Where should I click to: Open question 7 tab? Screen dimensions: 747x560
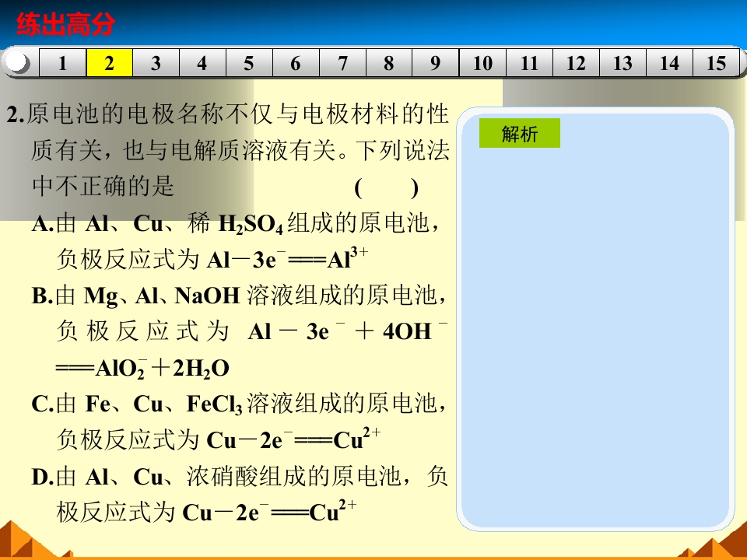point(342,64)
